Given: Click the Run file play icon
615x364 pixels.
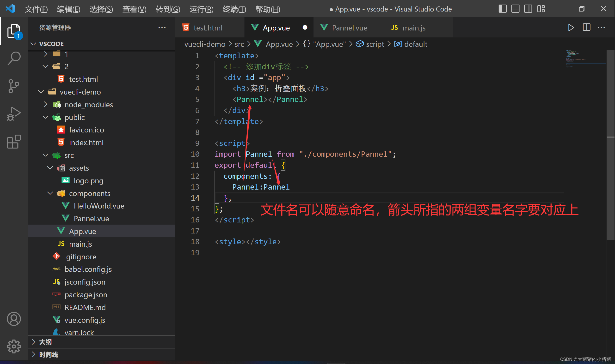Looking at the screenshot, I should click(571, 27).
